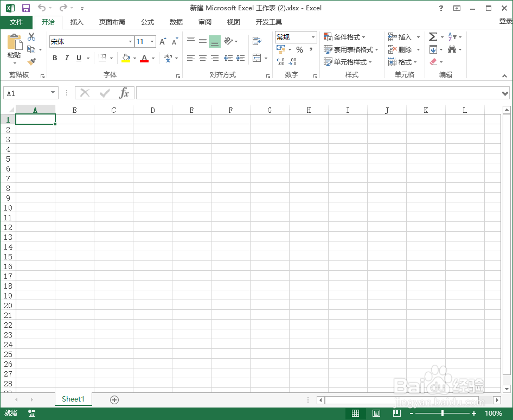Undo the last action
This screenshot has height=420, width=513.
[x=42, y=8]
